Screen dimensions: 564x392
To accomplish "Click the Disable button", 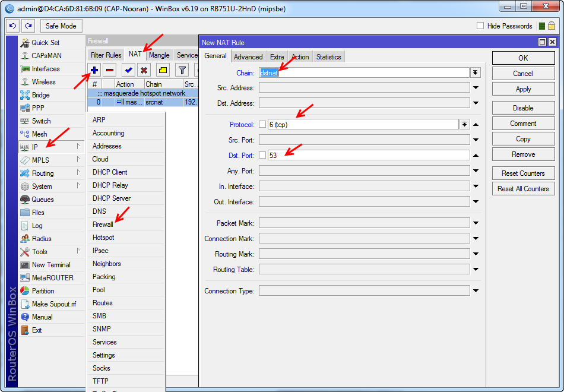I will 524,108.
